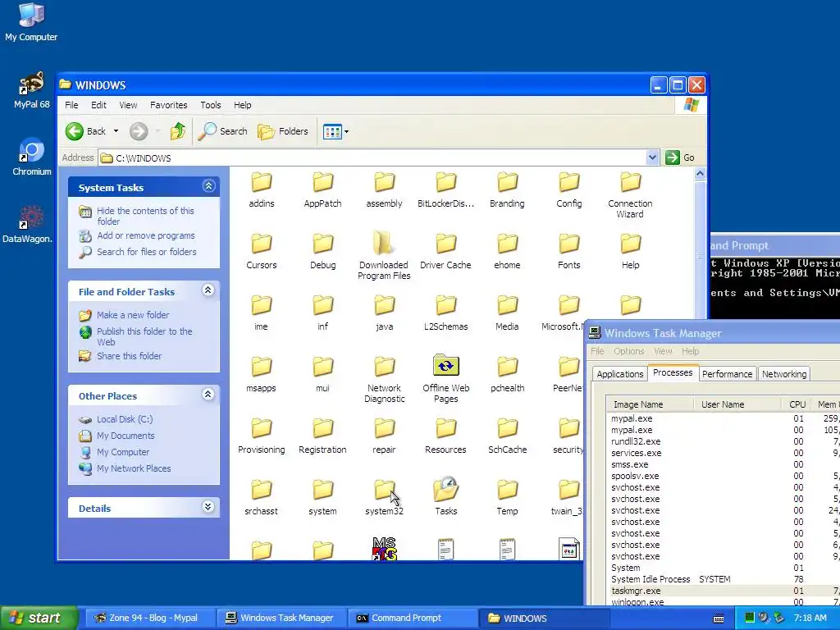The height and width of the screenshot is (630, 840).
Task: Open the Favorites menu in Explorer
Action: (168, 105)
